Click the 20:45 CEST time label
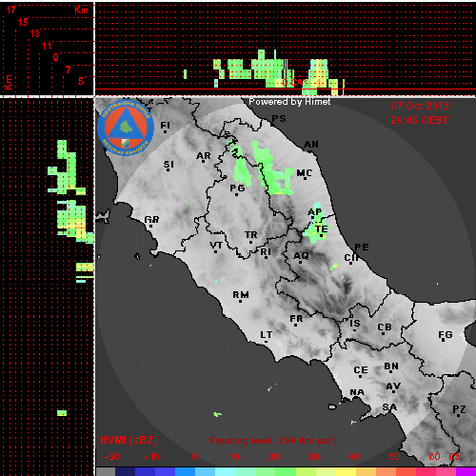 pos(420,120)
